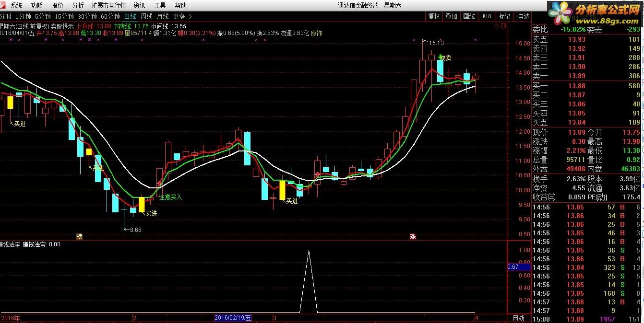Click the 服饰 sector link

pyautogui.click(x=316, y=33)
